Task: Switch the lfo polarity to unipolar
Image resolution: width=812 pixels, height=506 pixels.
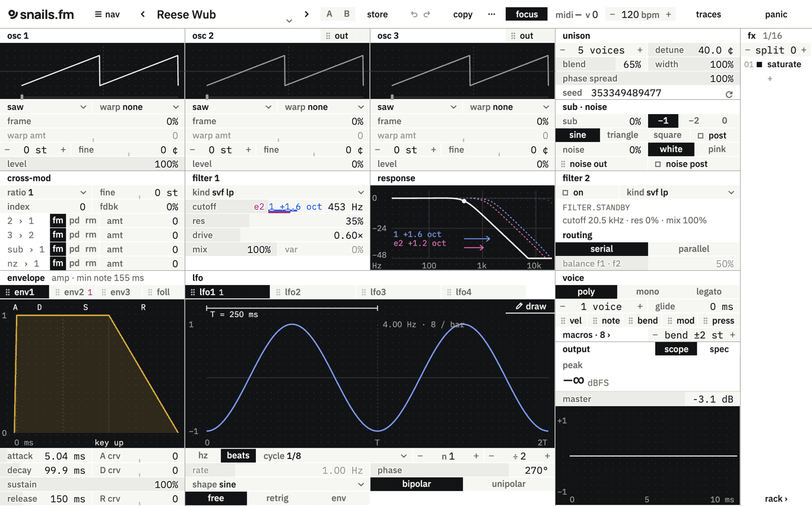Action: point(509,484)
